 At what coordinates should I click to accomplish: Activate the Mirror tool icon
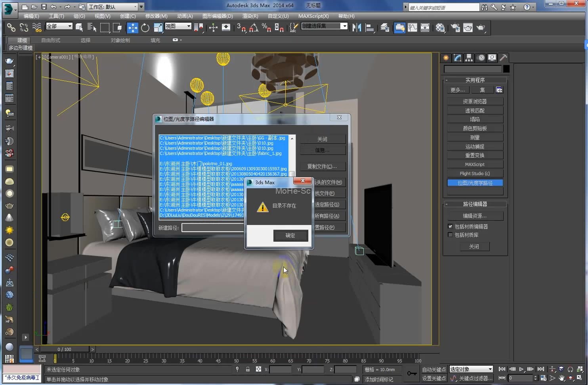click(357, 27)
